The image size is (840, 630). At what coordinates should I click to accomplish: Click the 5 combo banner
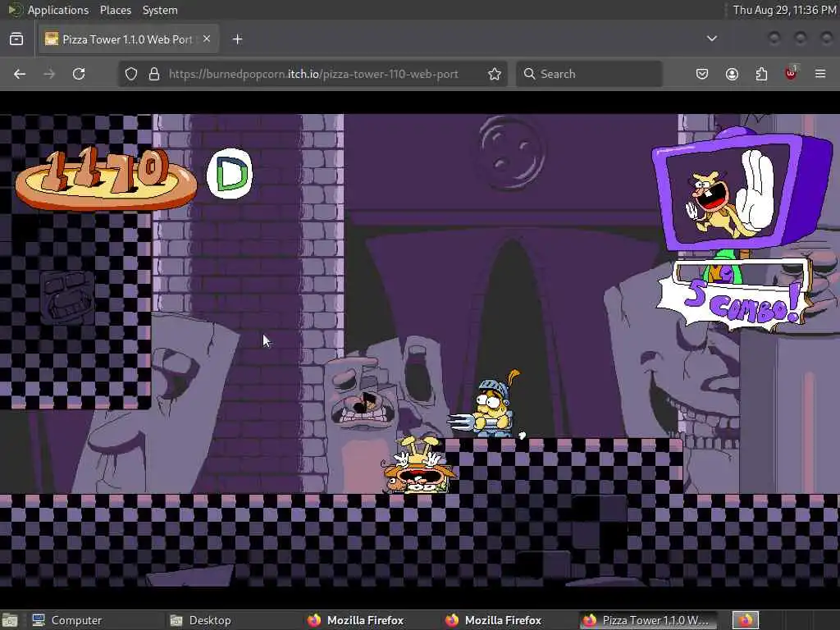(733, 304)
